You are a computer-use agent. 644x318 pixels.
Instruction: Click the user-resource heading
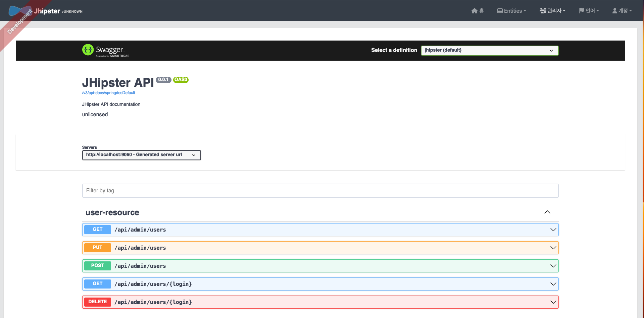point(112,212)
